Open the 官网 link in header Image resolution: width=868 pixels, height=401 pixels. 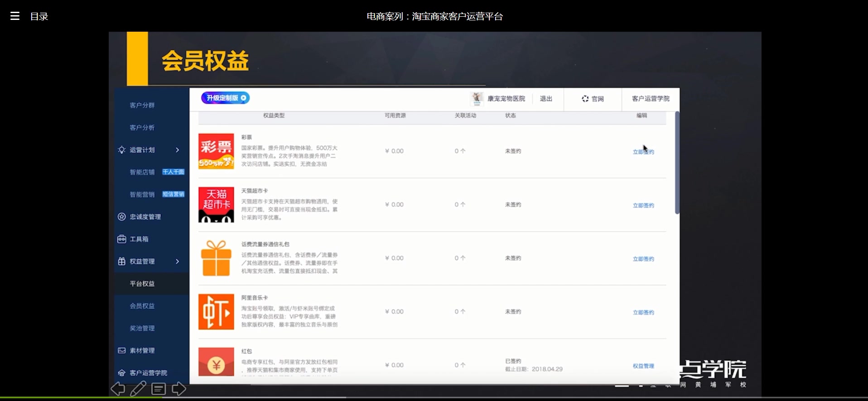pos(593,99)
